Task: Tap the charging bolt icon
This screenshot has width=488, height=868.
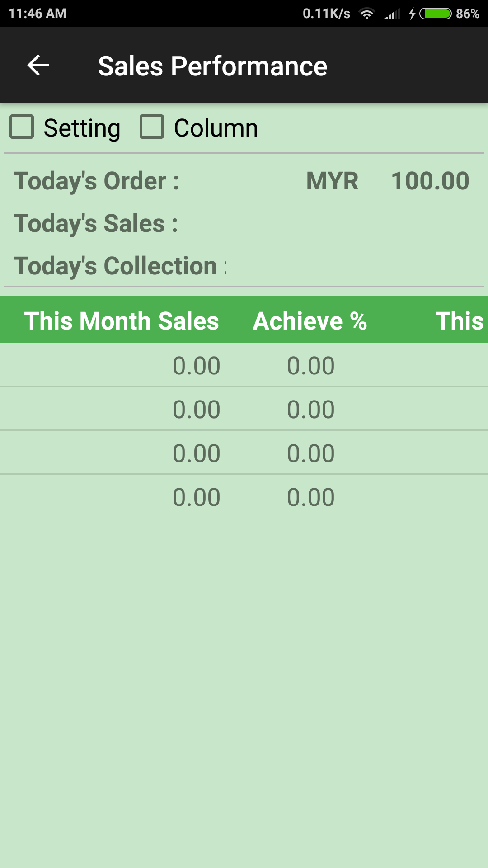Action: pos(412,14)
